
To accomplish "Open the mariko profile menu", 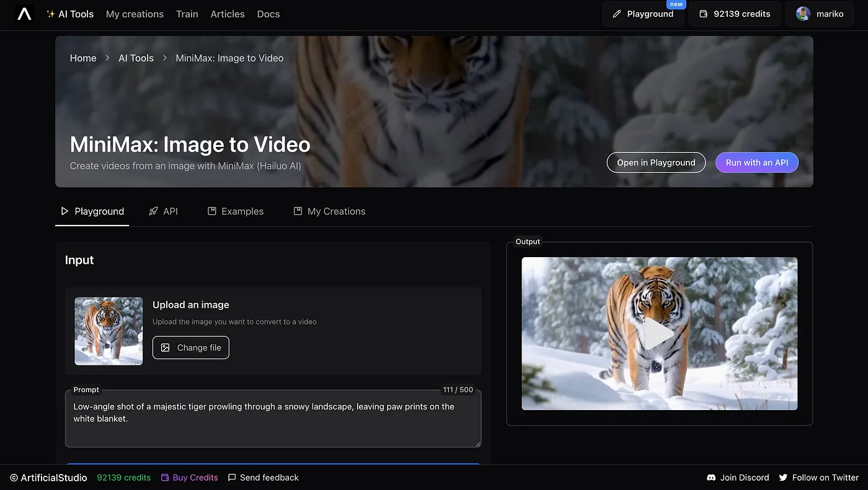I will 820,14.
